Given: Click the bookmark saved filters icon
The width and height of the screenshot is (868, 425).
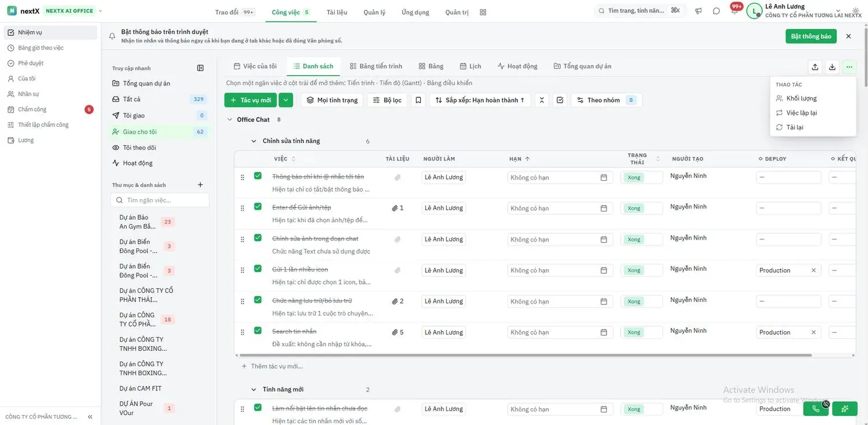Looking at the screenshot, I should [418, 100].
